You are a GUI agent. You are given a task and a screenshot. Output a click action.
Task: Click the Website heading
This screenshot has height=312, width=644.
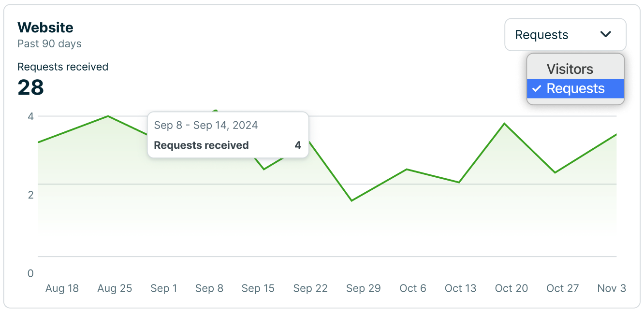(45, 28)
